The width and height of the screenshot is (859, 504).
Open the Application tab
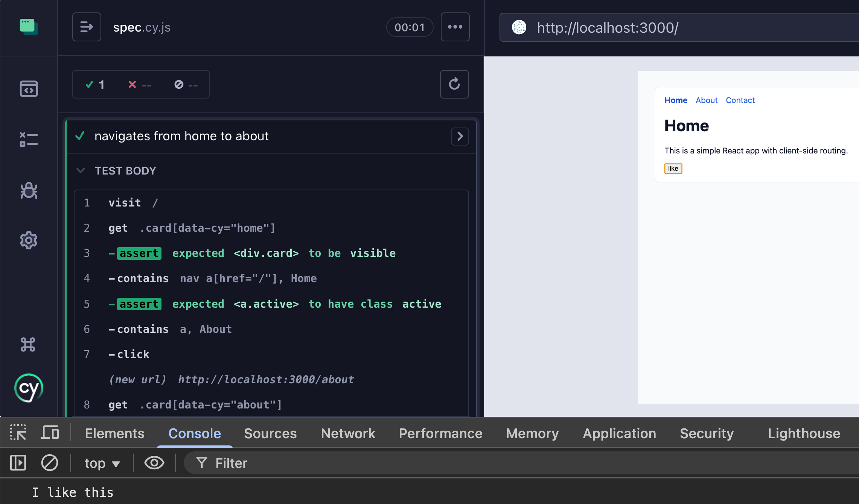[619, 433]
